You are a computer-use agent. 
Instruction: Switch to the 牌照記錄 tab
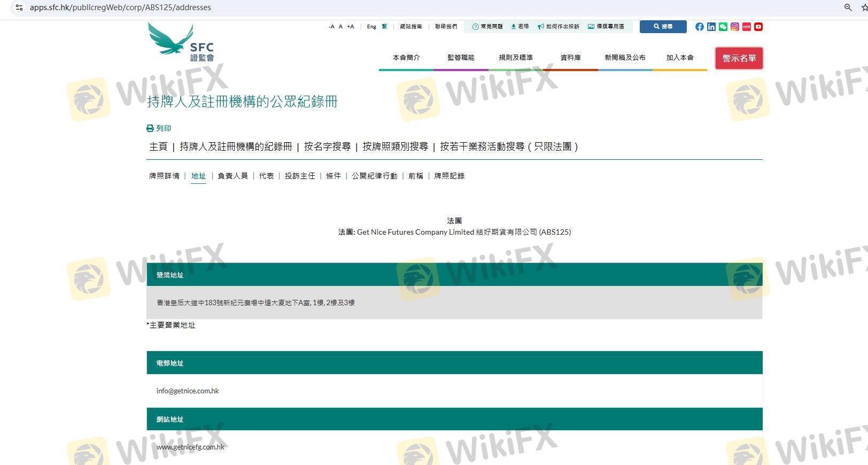(x=449, y=176)
